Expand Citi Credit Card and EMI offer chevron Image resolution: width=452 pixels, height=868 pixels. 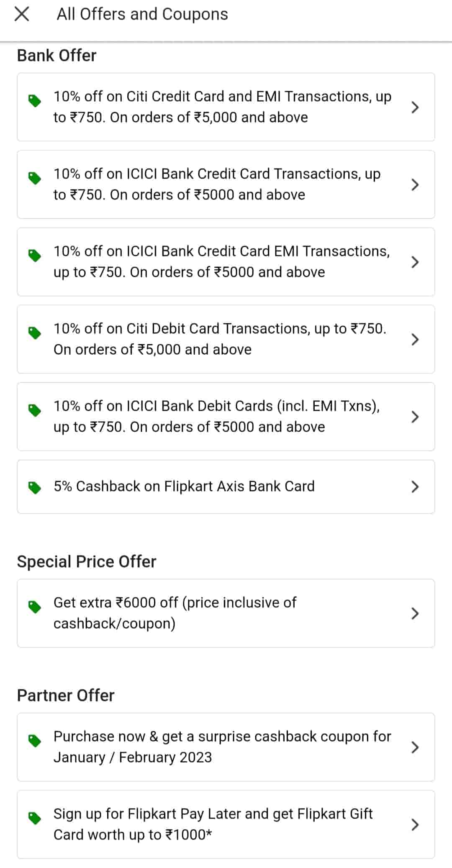(x=415, y=108)
